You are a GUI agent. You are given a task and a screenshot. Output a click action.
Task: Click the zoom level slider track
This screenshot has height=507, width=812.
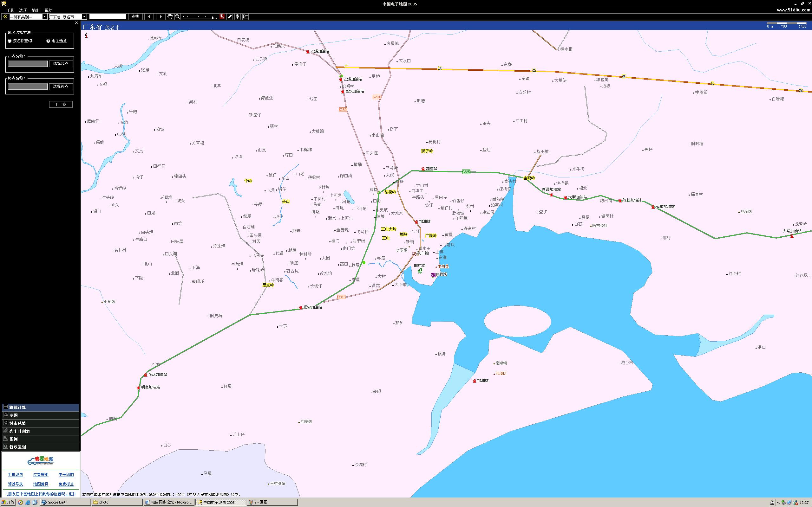[200, 16]
